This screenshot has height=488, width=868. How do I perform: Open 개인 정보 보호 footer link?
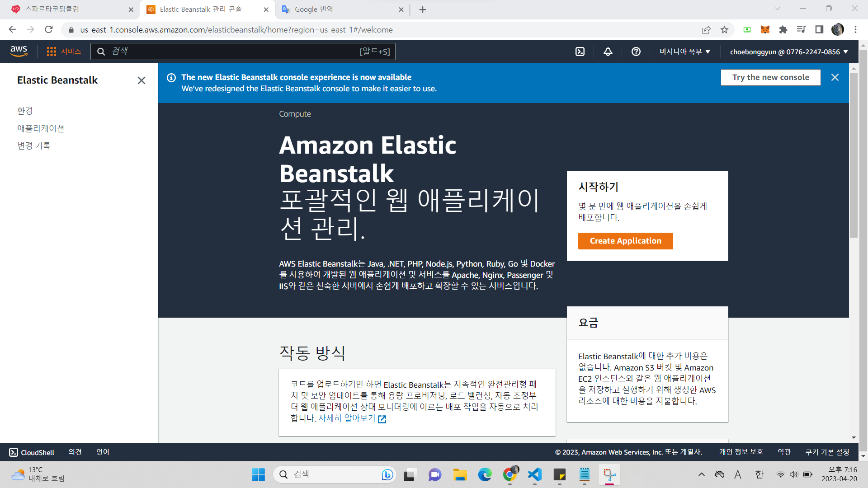coord(741,452)
